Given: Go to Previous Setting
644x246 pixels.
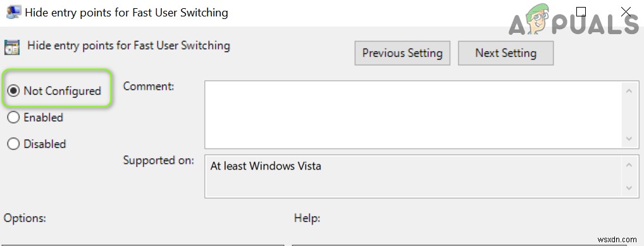Looking at the screenshot, I should (402, 53).
